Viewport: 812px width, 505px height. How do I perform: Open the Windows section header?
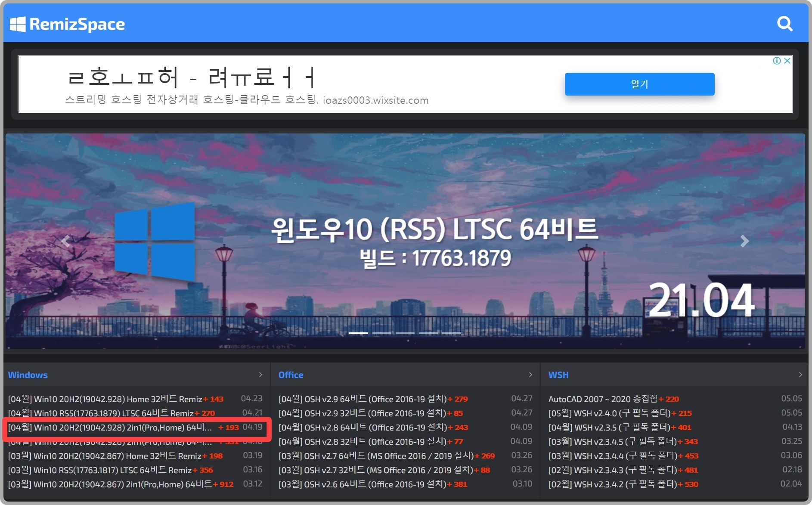click(x=28, y=375)
